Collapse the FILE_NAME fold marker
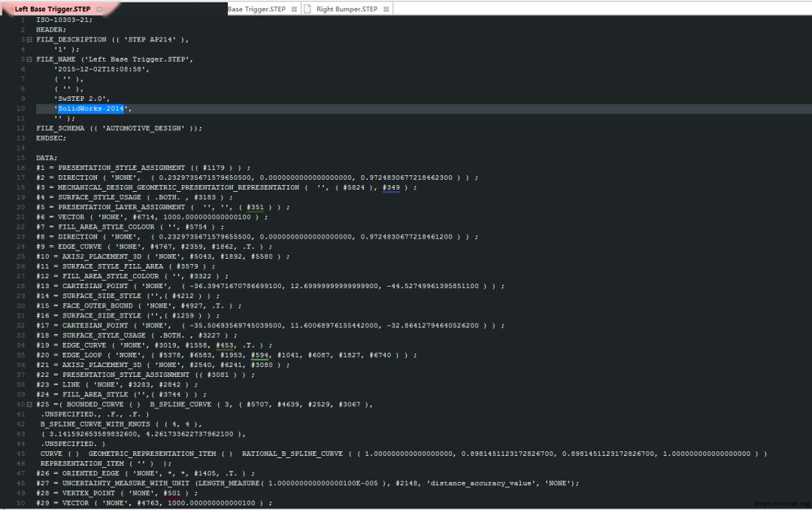 [29, 59]
